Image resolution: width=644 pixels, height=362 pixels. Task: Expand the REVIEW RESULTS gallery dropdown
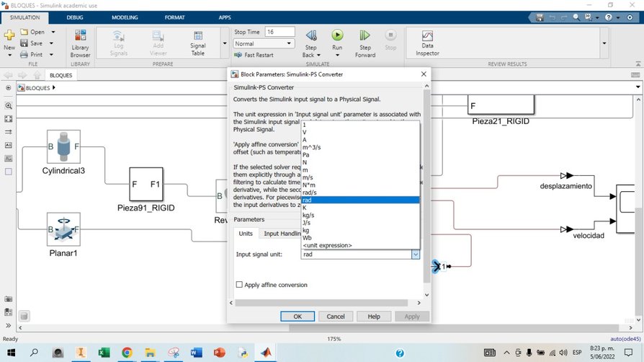(x=604, y=43)
